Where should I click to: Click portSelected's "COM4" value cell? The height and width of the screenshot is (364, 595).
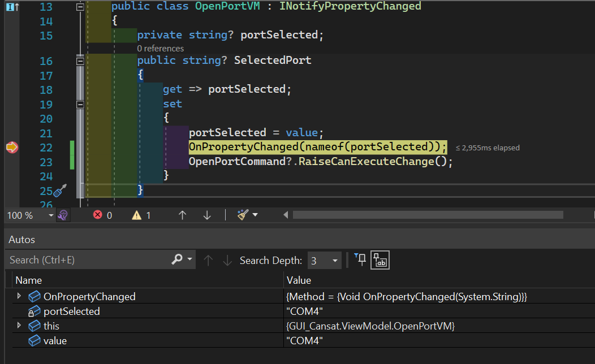(304, 311)
